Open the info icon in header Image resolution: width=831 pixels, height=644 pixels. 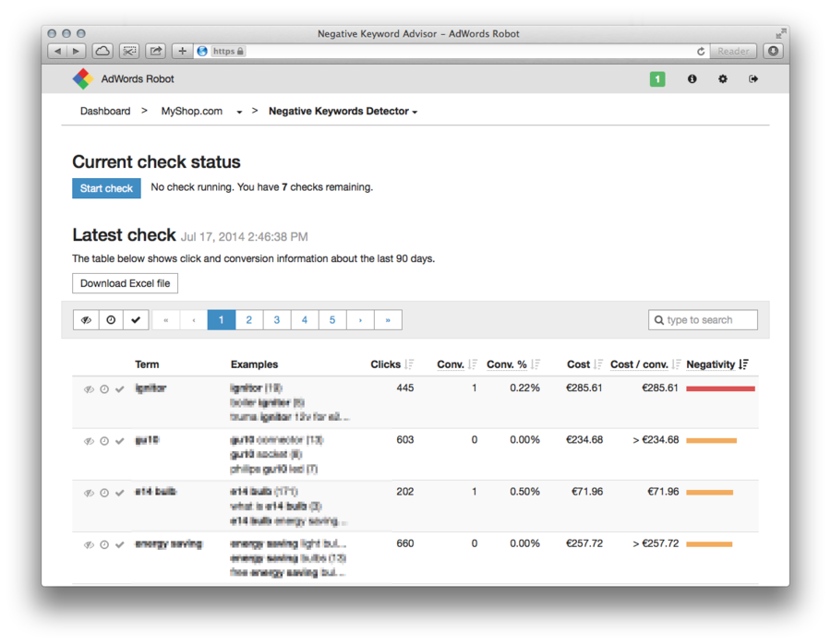(692, 79)
